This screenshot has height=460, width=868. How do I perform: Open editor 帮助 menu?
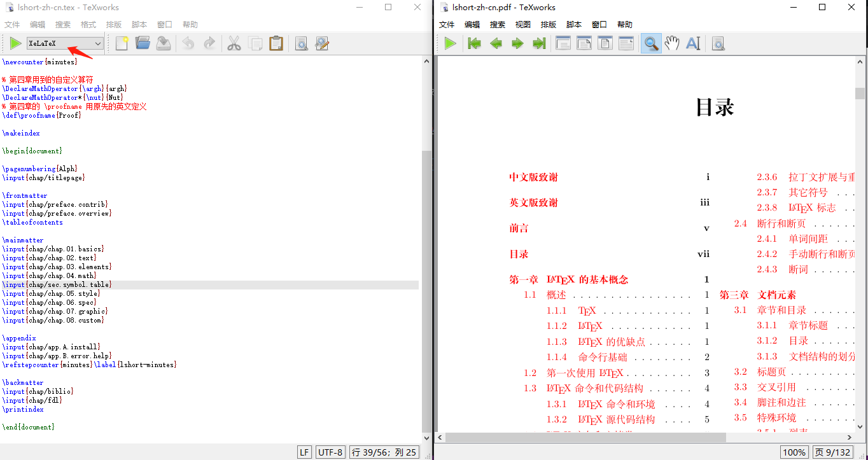tap(190, 25)
